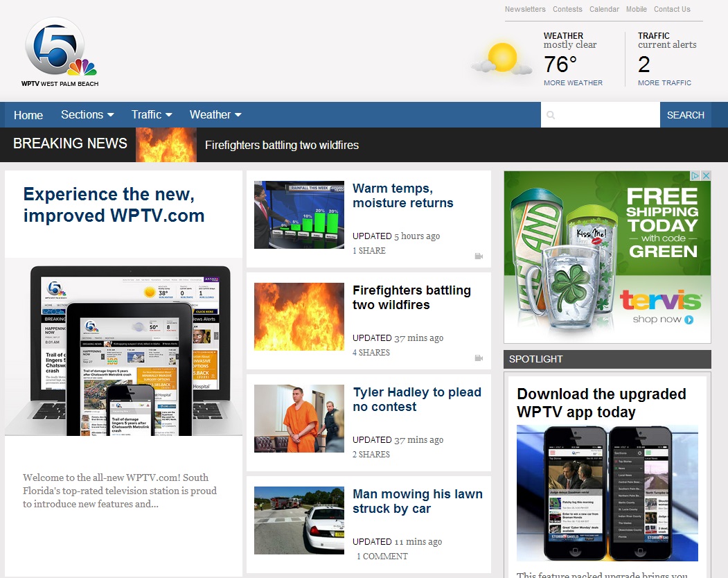
Task: Click the police car thumbnail
Action: [299, 520]
